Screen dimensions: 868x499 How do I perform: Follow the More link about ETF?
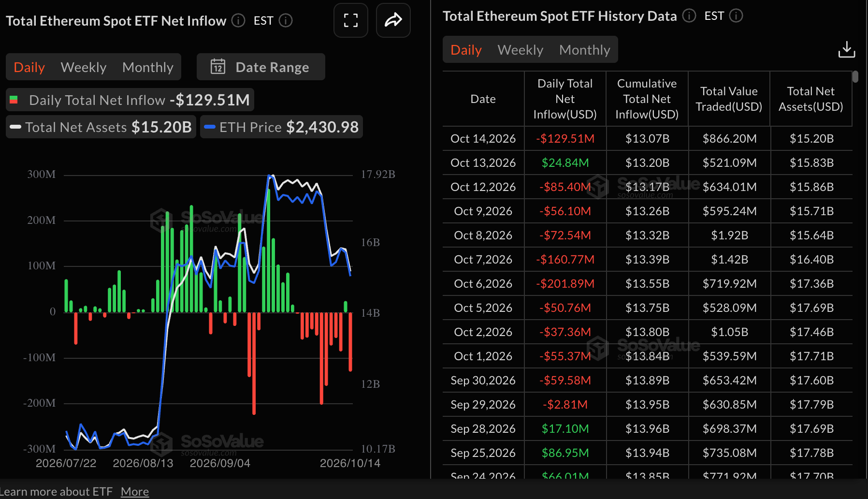[135, 492]
